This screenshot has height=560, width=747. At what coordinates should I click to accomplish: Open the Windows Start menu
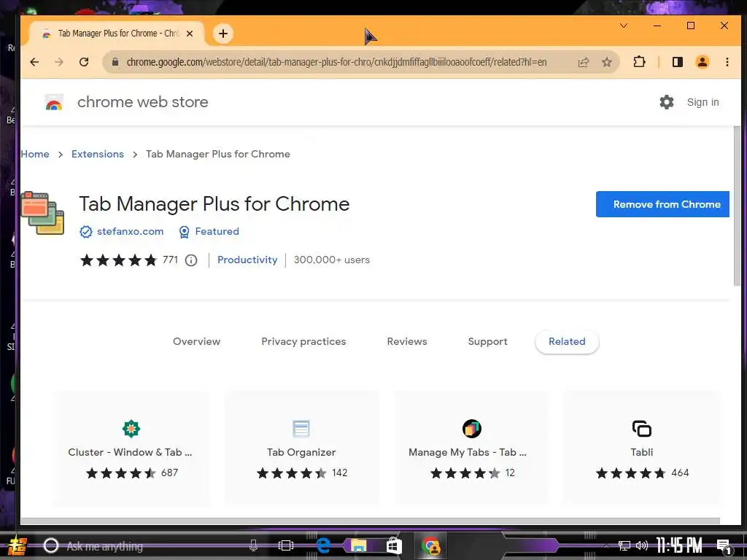pyautogui.click(x=18, y=545)
